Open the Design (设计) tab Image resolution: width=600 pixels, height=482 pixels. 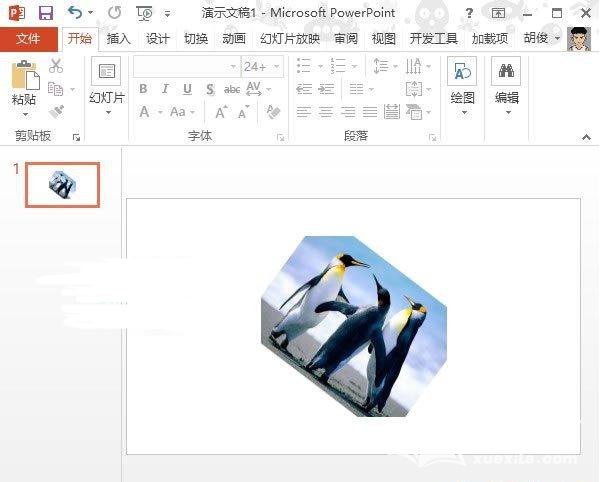click(158, 38)
